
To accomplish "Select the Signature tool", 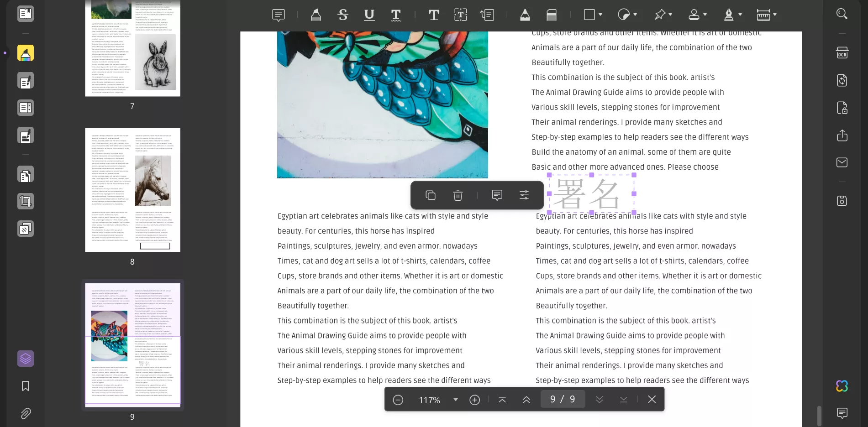I will click(x=729, y=15).
